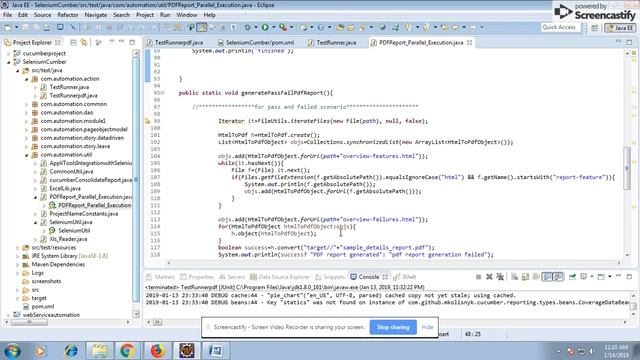Screen dimensions: 640x360
Task: Click the New file toolbar icon
Action: coord(8,27)
